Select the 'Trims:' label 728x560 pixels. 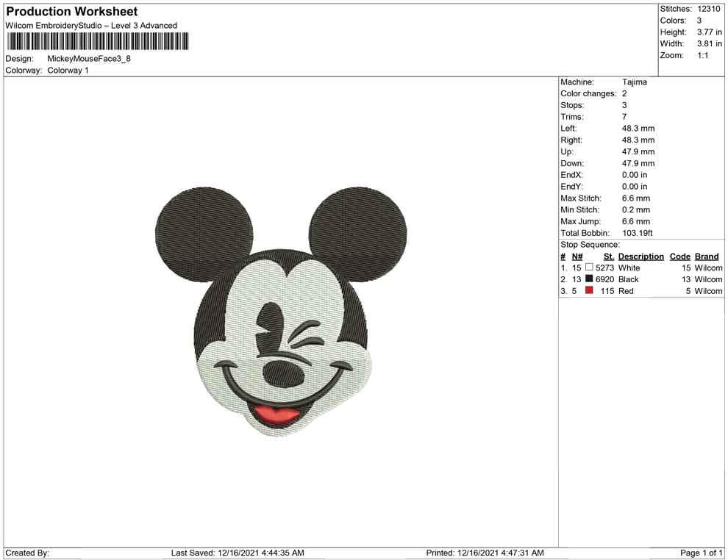[x=572, y=116]
